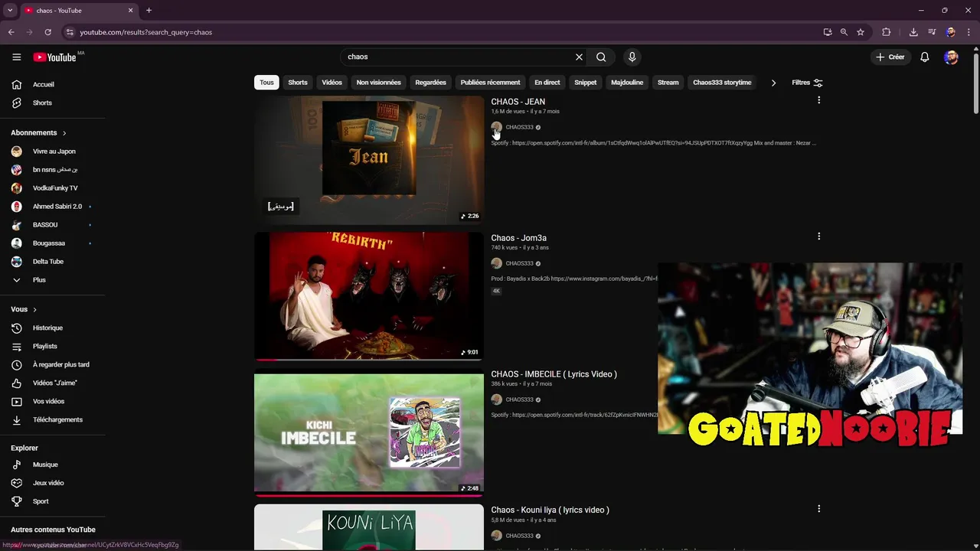This screenshot has width=980, height=551.
Task: Run the search with the magnifier button
Action: pos(601,57)
